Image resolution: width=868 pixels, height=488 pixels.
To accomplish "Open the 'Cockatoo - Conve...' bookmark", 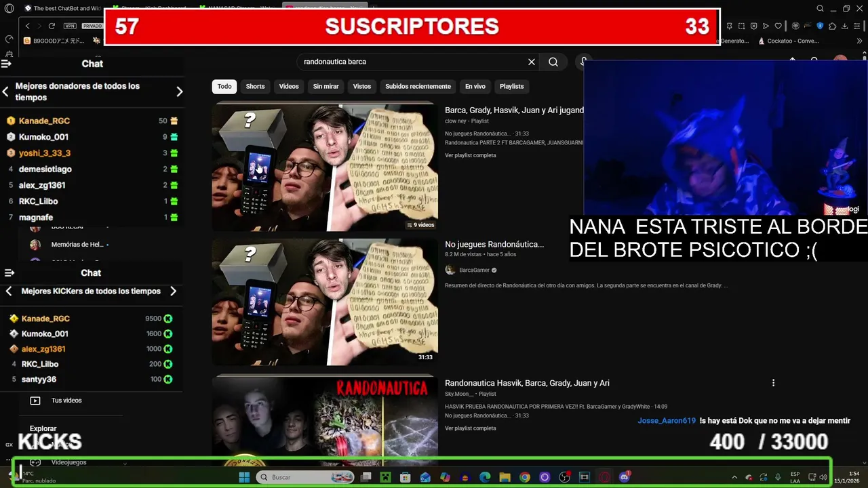I will 789,41.
